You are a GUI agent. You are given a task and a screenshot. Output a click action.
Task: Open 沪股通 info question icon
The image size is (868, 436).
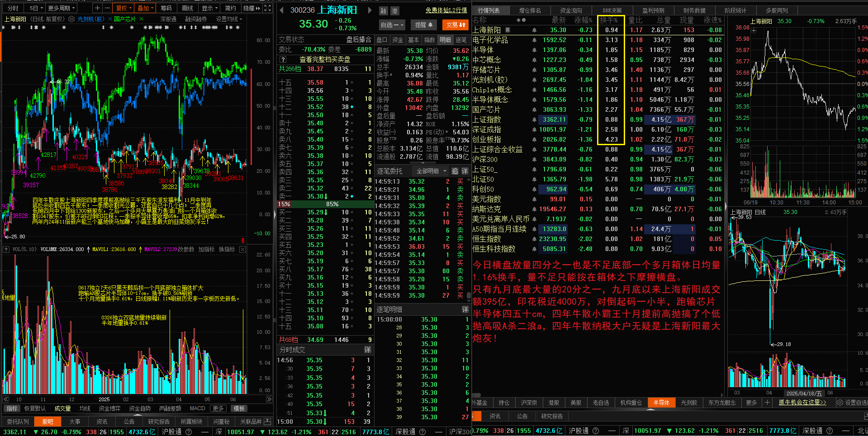click(189, 431)
